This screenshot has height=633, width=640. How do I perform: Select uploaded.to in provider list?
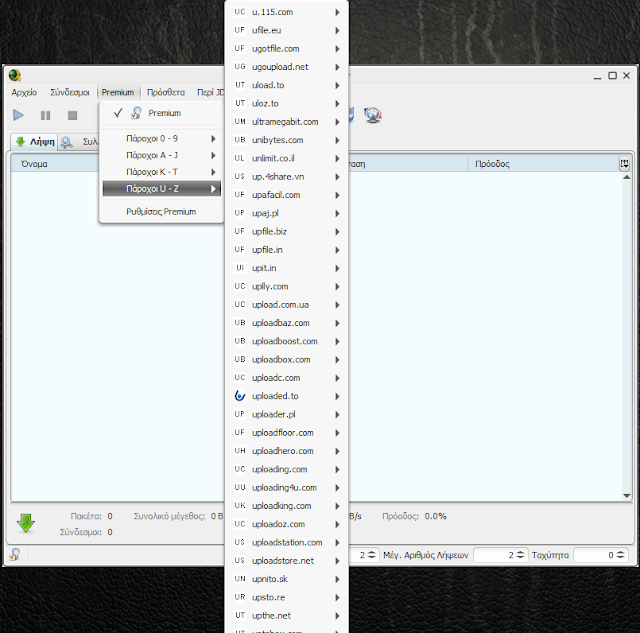tap(287, 396)
